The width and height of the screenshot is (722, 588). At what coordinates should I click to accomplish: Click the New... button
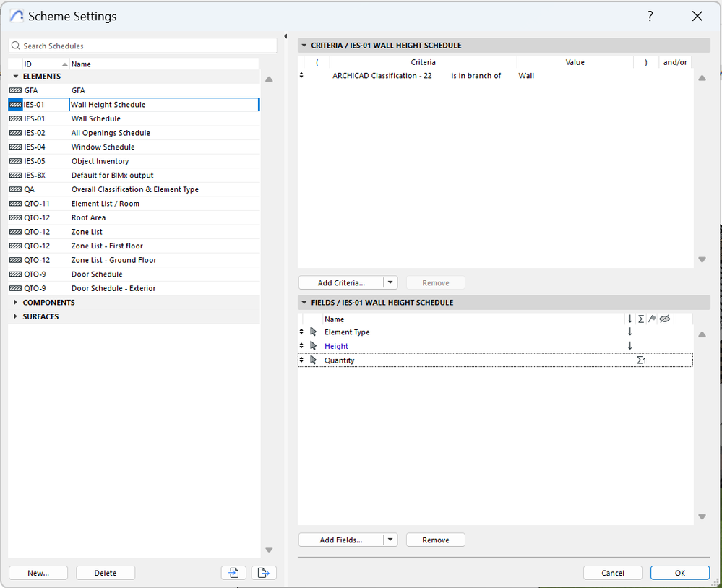38,573
